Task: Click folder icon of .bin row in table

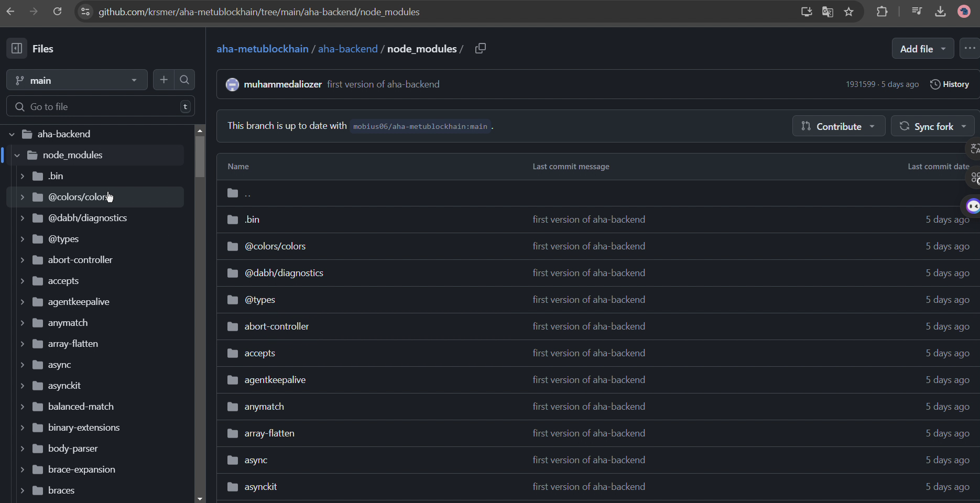Action: tap(233, 220)
